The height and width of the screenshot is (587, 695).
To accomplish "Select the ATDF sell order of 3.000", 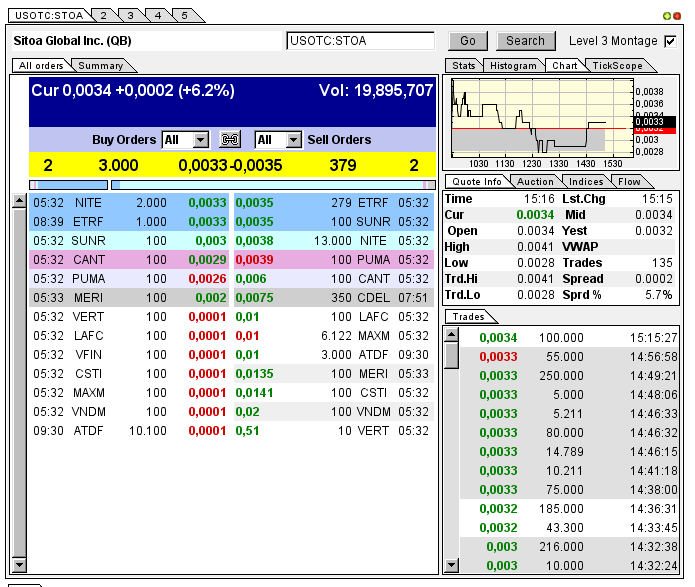I will tap(334, 355).
